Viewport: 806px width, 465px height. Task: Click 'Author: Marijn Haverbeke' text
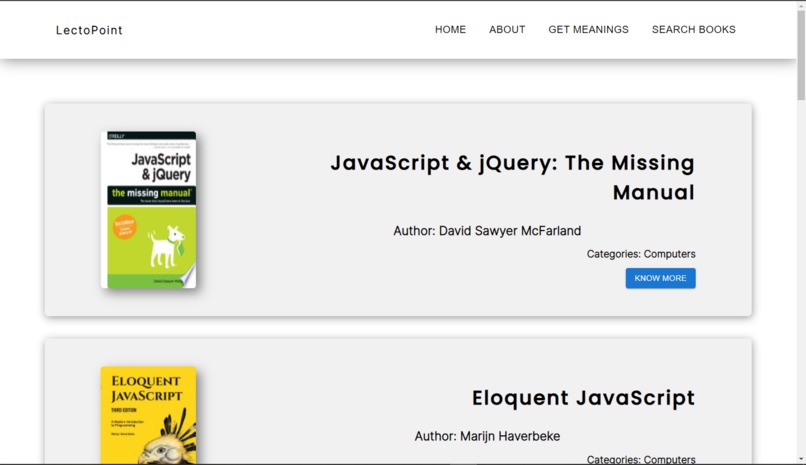[x=487, y=436]
